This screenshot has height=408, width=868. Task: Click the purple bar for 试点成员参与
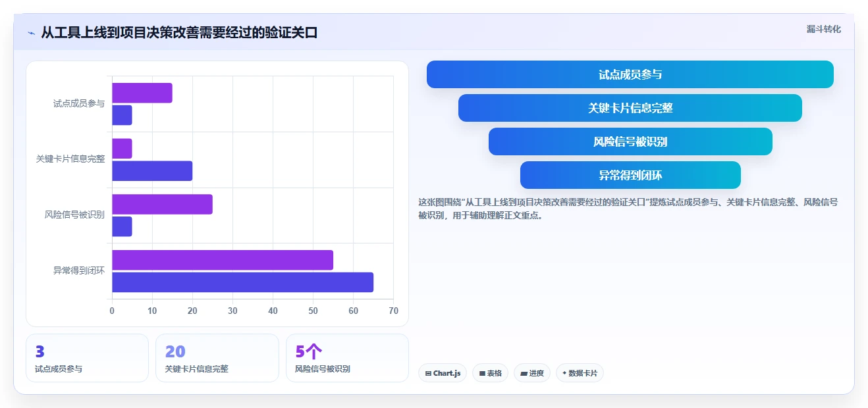[142, 93]
